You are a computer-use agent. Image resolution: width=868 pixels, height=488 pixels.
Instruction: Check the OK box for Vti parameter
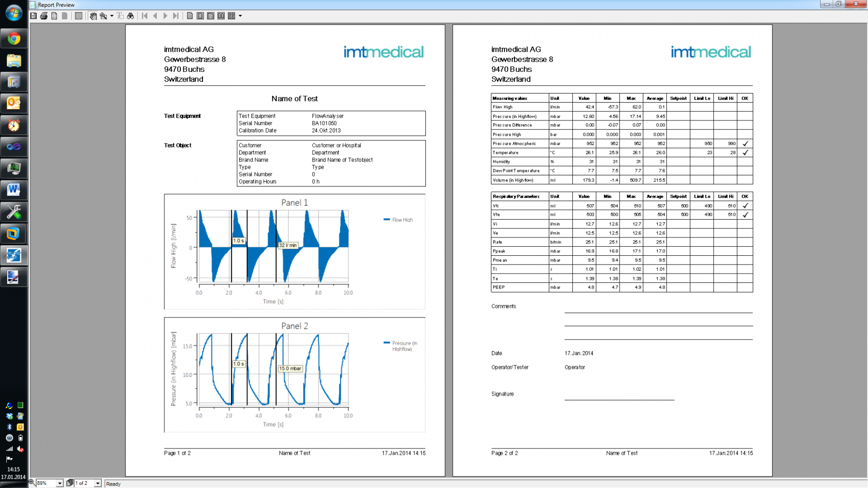click(745, 205)
